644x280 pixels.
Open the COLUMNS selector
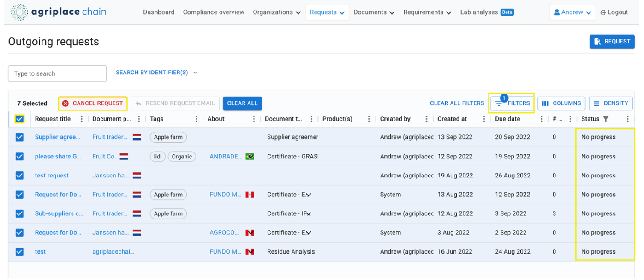[561, 103]
